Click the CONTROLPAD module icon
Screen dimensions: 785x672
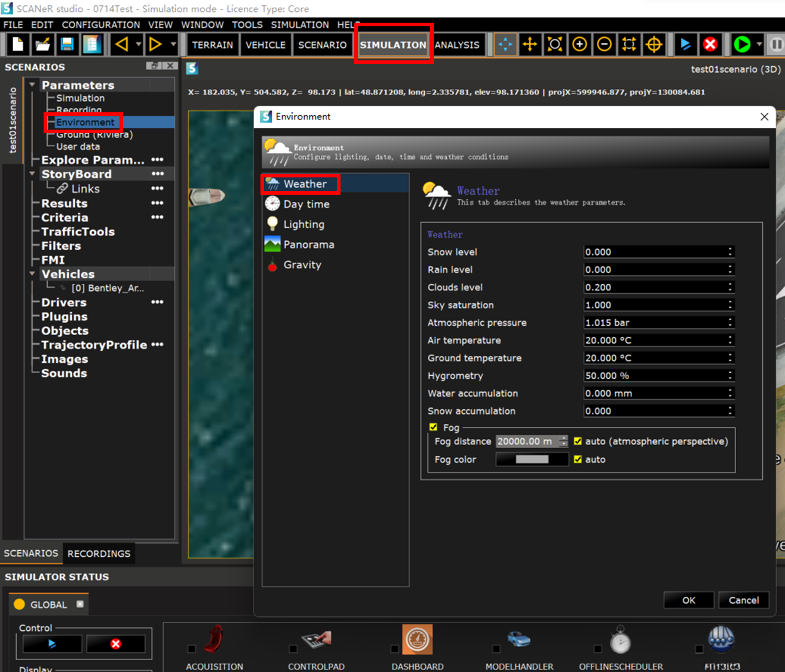(x=317, y=640)
